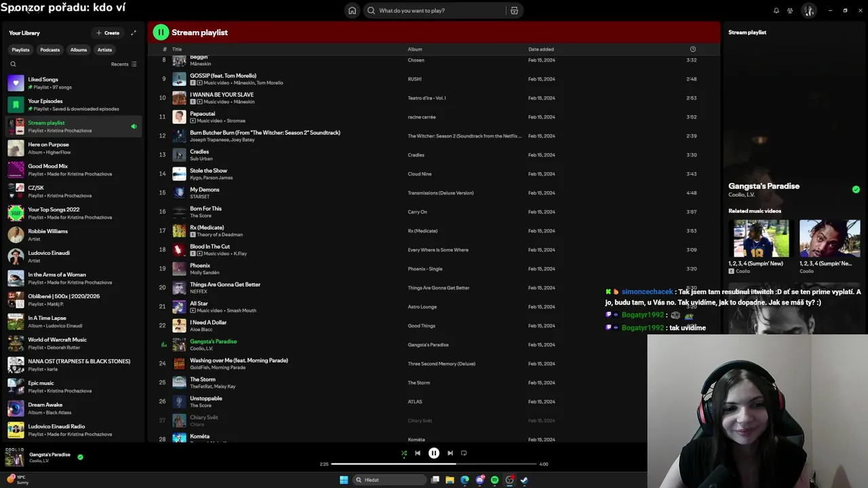This screenshot has height=488, width=868.
Task: Sort by duration clock icon
Action: (692, 49)
